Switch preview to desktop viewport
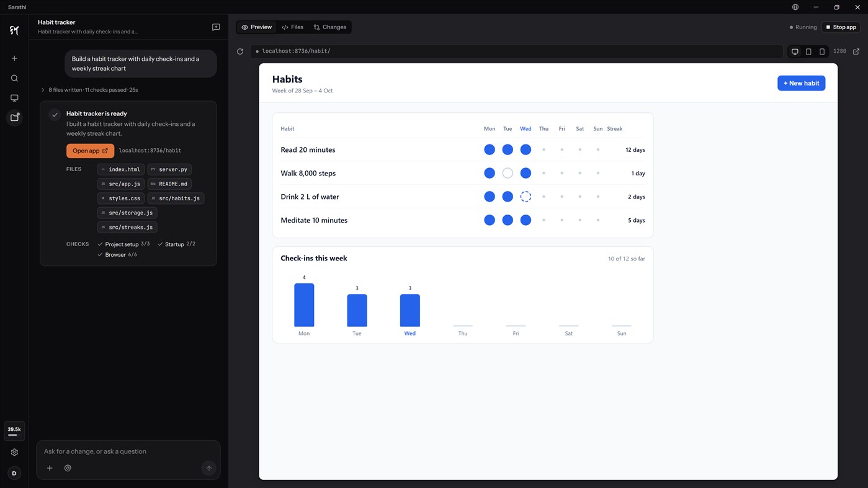 click(x=795, y=51)
